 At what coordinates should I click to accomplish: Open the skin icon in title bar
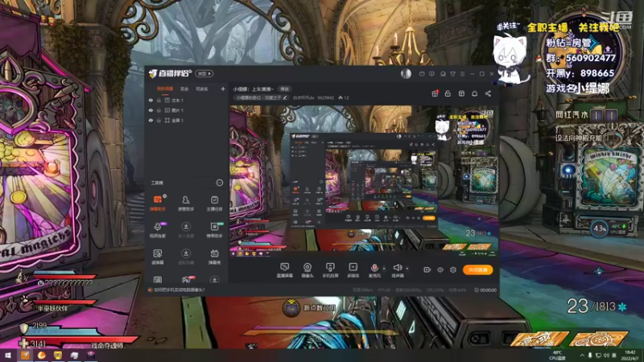(x=443, y=74)
